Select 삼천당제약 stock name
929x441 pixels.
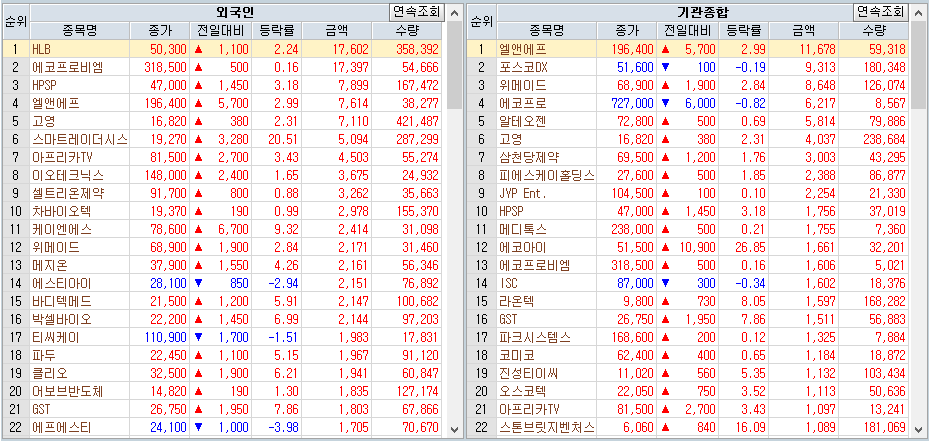(529, 158)
